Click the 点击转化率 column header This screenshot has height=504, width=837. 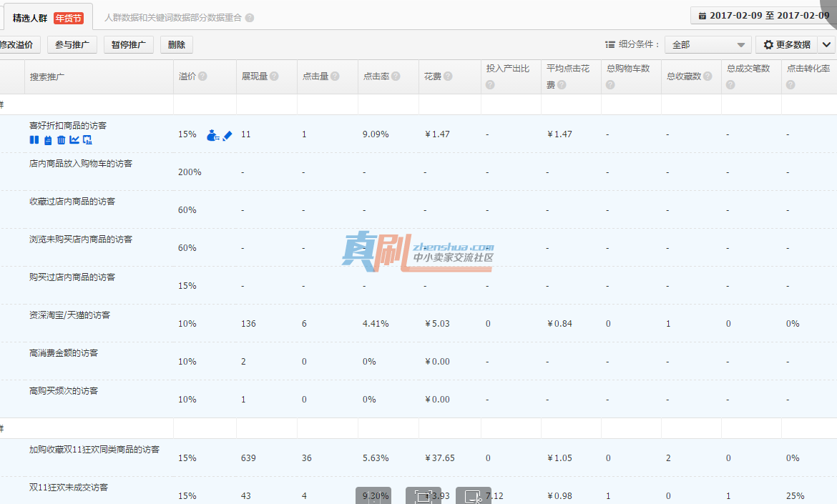808,68
